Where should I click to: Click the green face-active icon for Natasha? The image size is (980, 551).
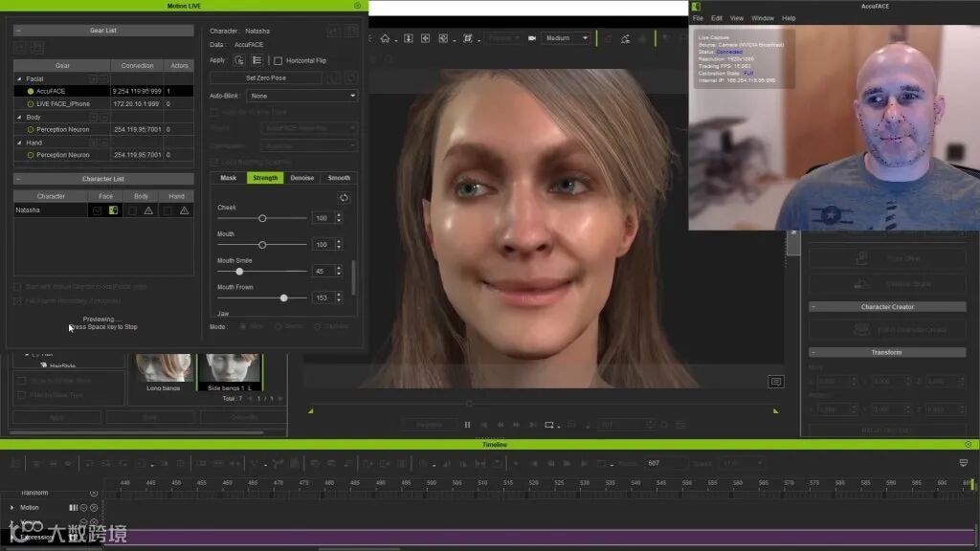pos(113,209)
